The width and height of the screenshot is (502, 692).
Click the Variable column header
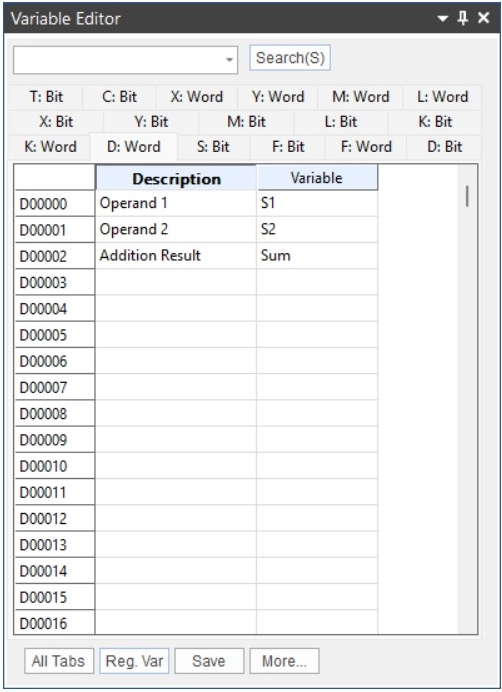317,178
